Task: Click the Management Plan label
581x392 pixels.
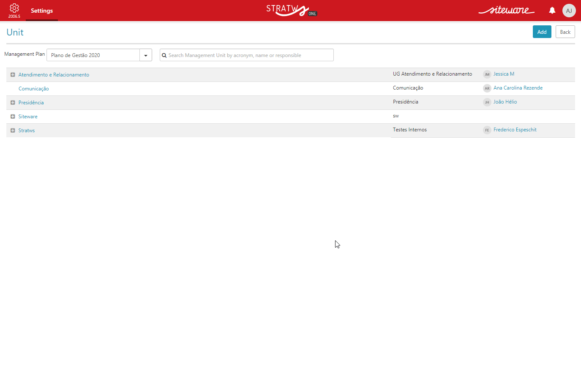Action: click(x=25, y=54)
